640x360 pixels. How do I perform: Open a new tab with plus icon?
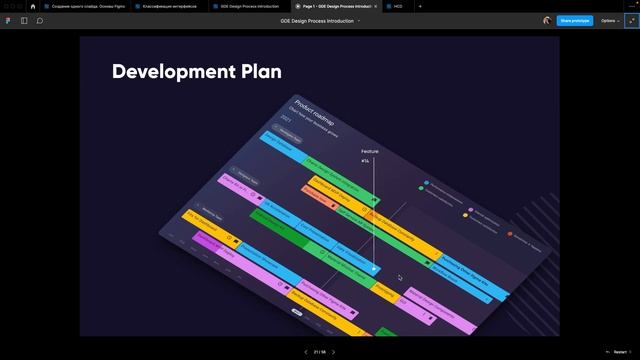pos(420,7)
